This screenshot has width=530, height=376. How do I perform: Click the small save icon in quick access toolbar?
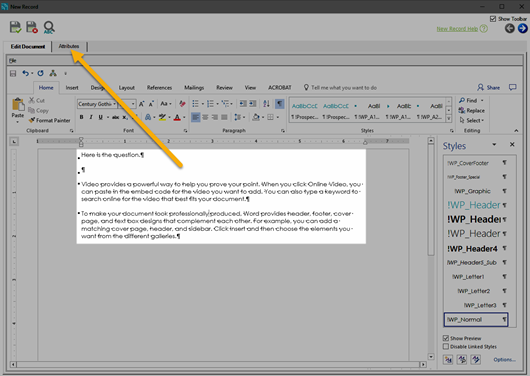pos(13,73)
